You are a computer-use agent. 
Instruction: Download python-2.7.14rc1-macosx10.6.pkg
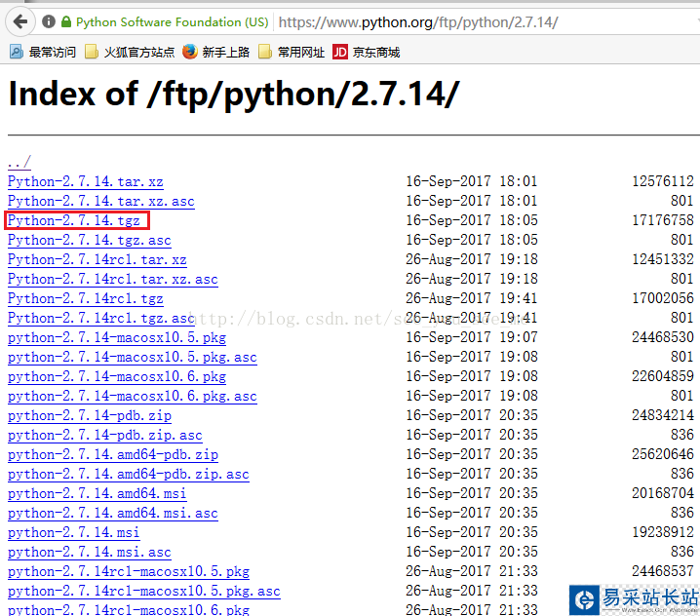129,610
